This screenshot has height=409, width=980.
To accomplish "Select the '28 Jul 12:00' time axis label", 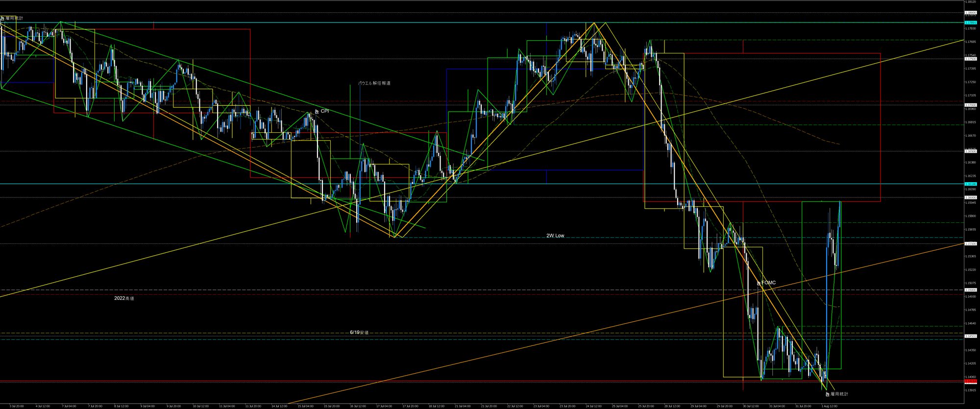I will (672, 406).
